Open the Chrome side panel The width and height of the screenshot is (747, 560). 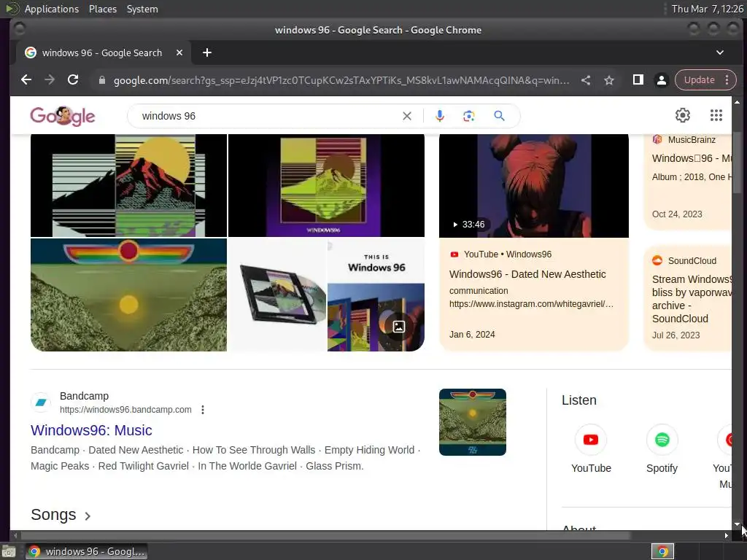[638, 80]
